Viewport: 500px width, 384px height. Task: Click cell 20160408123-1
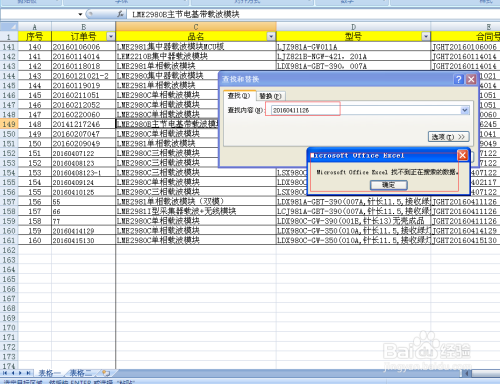(84, 173)
